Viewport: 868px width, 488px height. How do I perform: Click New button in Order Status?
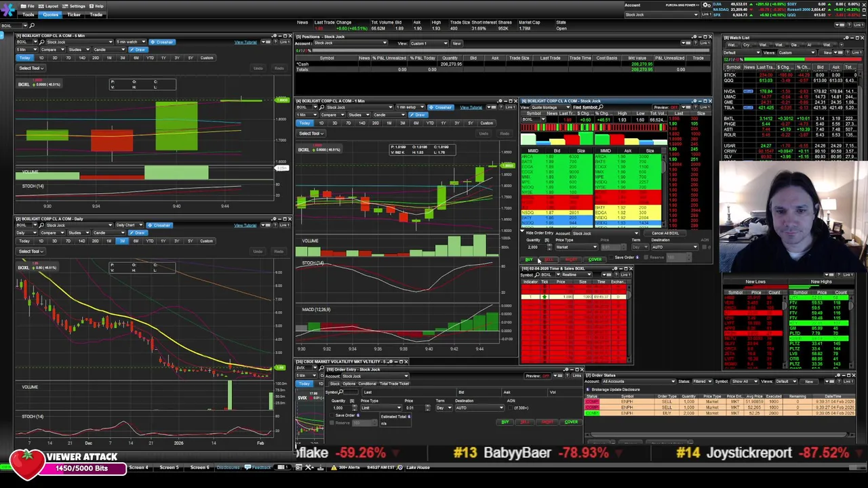809,382
